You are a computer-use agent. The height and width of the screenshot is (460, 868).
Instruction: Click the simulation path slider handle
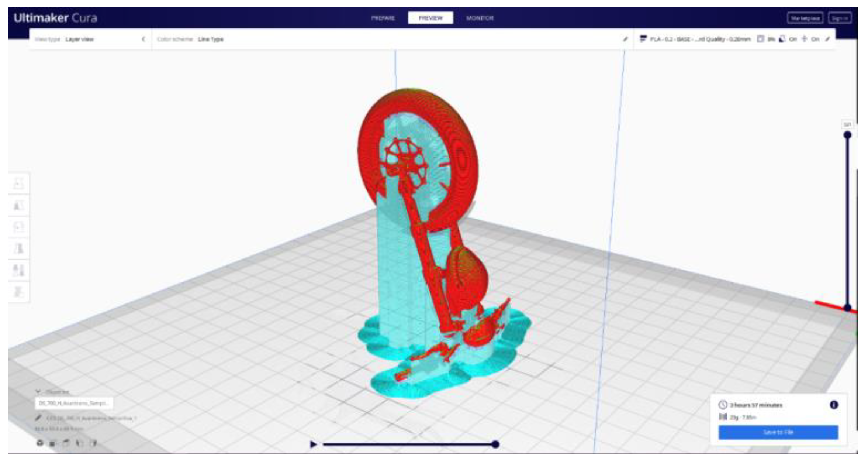click(495, 444)
